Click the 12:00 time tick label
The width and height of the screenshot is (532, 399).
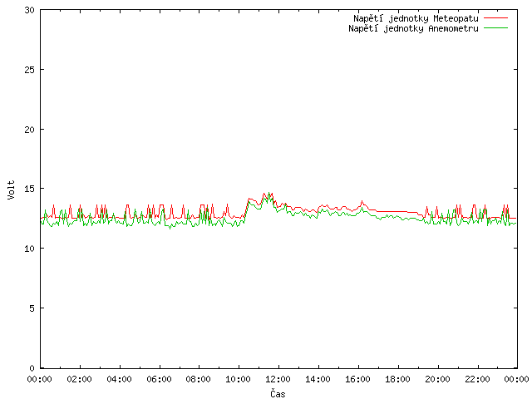[x=278, y=379]
